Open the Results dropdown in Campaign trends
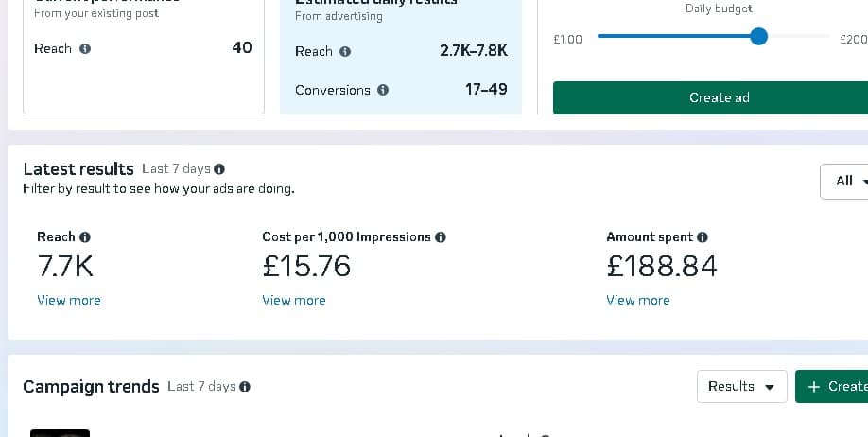Screen dimensions: 868x437 click(741, 386)
